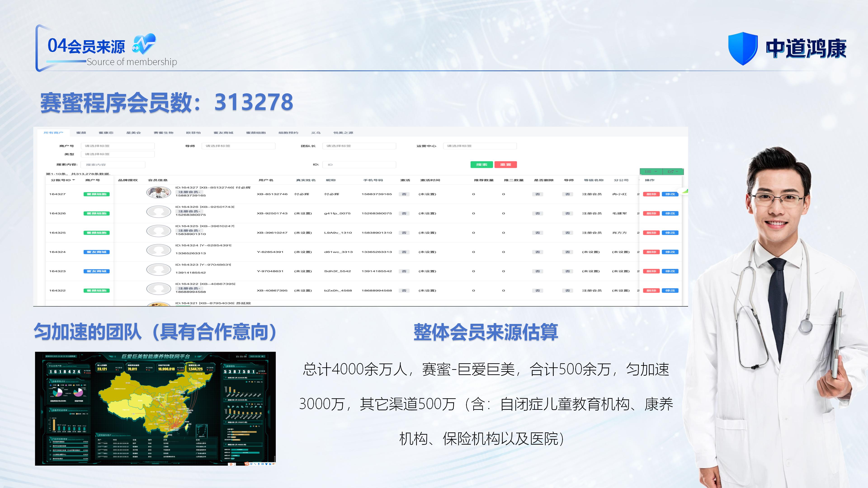Switch to the 所有商户 tab
Image resolution: width=868 pixels, height=488 pixels.
(54, 133)
